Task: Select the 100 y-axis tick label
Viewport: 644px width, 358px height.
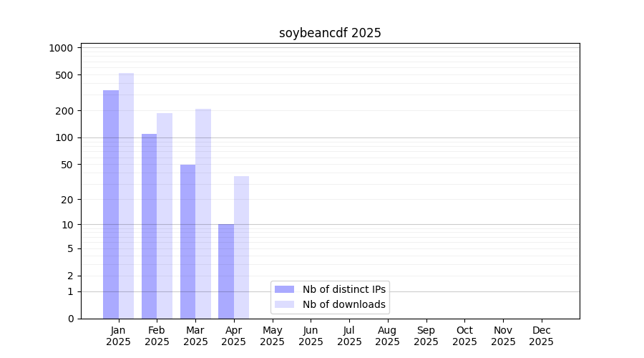Action: coord(64,137)
